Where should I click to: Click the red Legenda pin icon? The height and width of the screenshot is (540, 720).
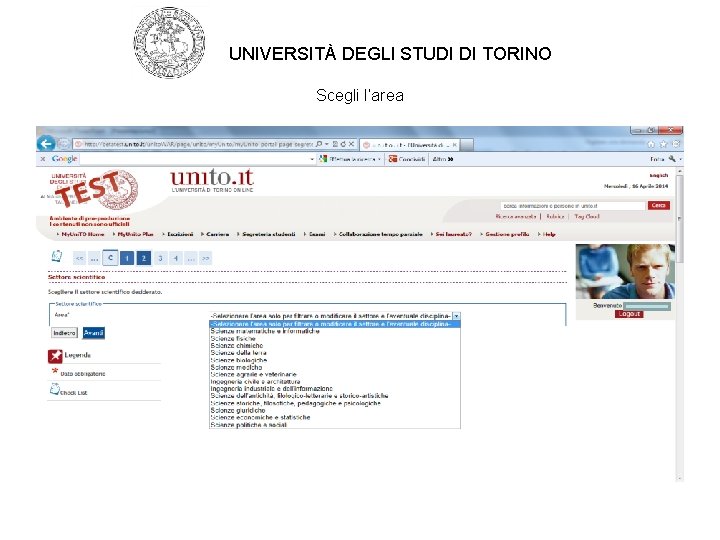55,356
